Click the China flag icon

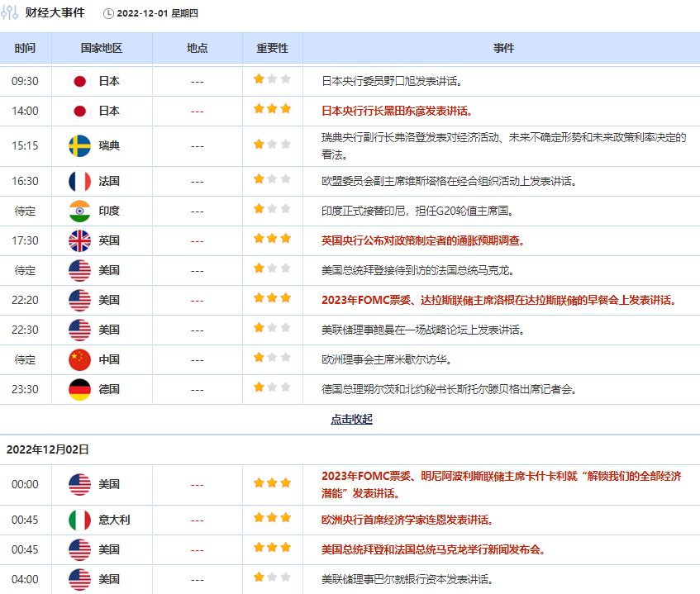pos(79,359)
